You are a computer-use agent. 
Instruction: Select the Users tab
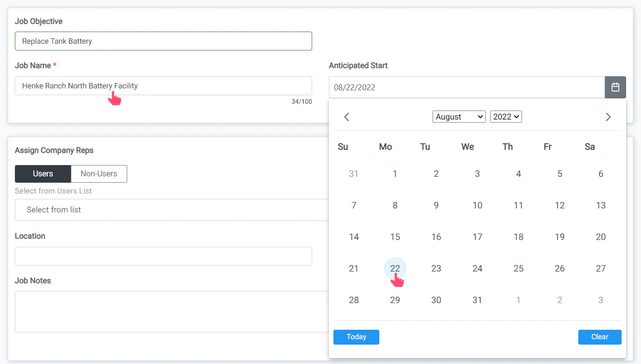click(43, 174)
